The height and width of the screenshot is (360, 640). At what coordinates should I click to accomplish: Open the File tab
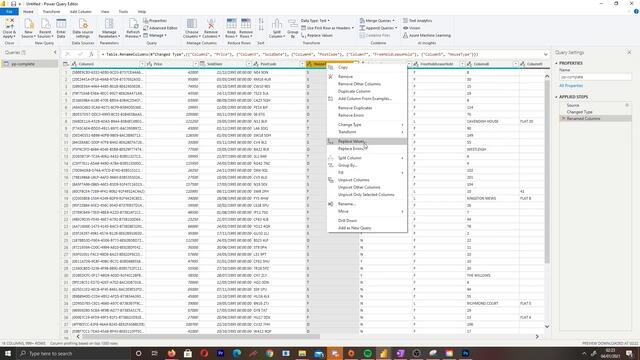coord(9,11)
